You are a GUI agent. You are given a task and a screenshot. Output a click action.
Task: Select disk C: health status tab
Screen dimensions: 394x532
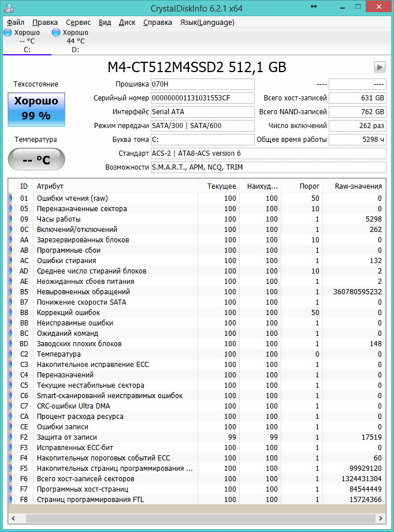coord(27,41)
